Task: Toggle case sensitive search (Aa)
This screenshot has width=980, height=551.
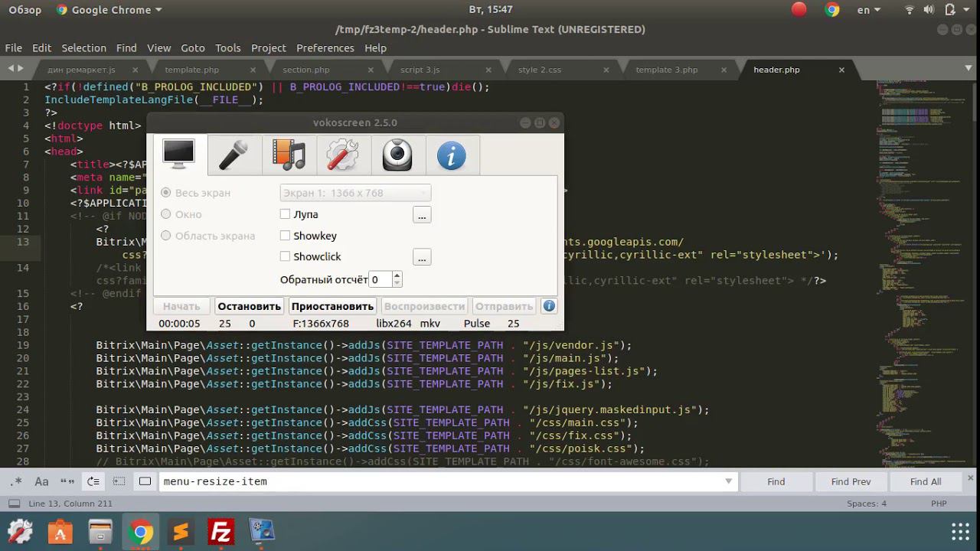Action: pyautogui.click(x=42, y=481)
